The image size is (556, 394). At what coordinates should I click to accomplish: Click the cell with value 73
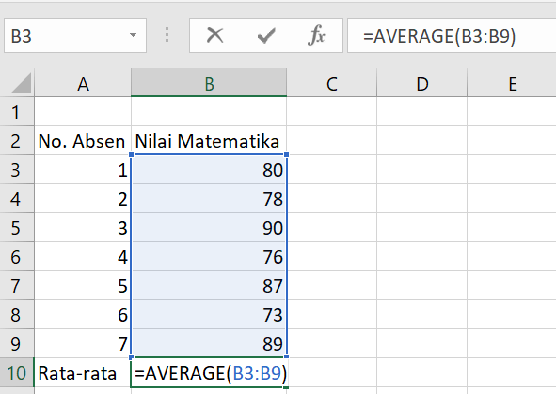[x=209, y=315]
